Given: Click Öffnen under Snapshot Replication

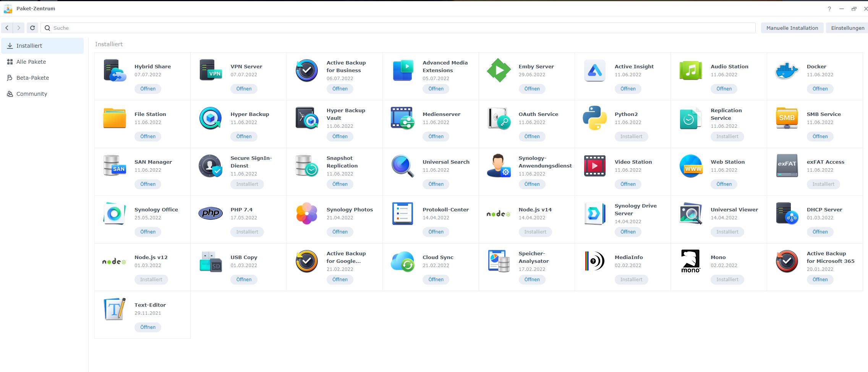Looking at the screenshot, I should click(340, 184).
